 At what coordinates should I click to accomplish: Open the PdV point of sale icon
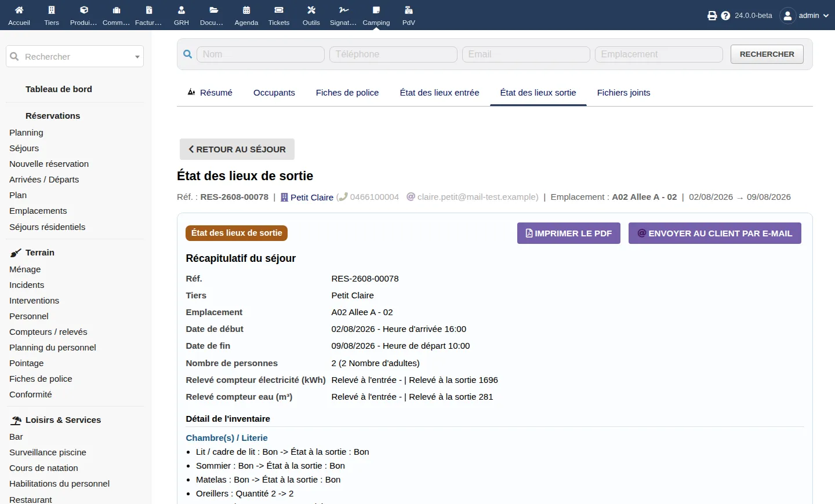click(409, 10)
